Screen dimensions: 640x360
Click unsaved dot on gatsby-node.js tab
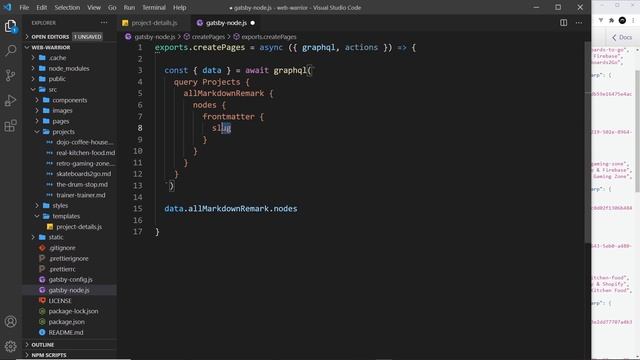[253, 23]
